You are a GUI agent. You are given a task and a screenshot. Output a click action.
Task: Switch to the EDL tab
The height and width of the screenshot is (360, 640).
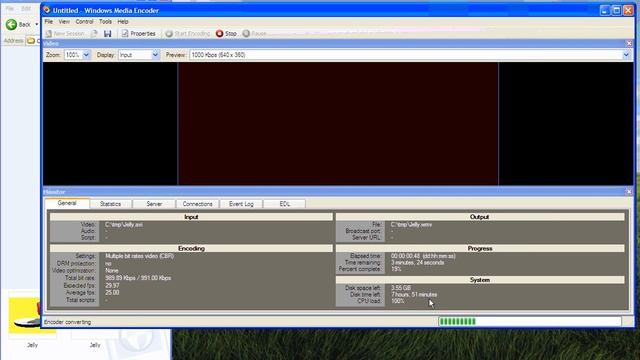click(x=284, y=204)
